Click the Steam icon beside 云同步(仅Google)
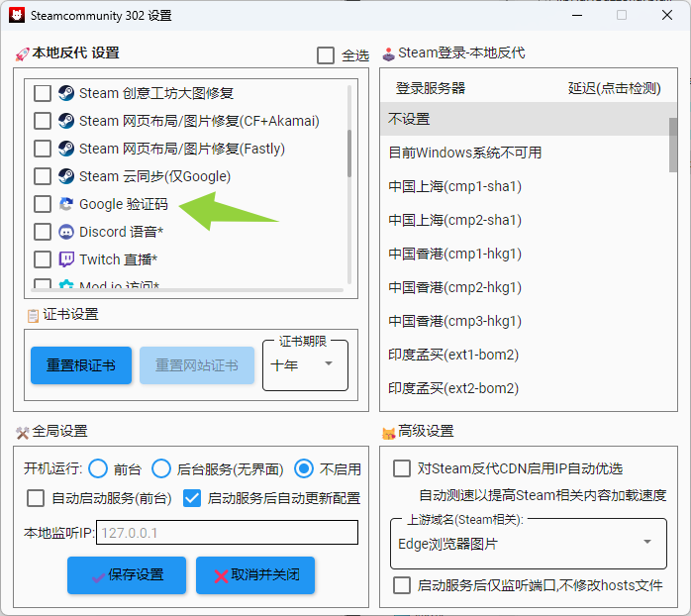The image size is (691, 616). coord(66,176)
